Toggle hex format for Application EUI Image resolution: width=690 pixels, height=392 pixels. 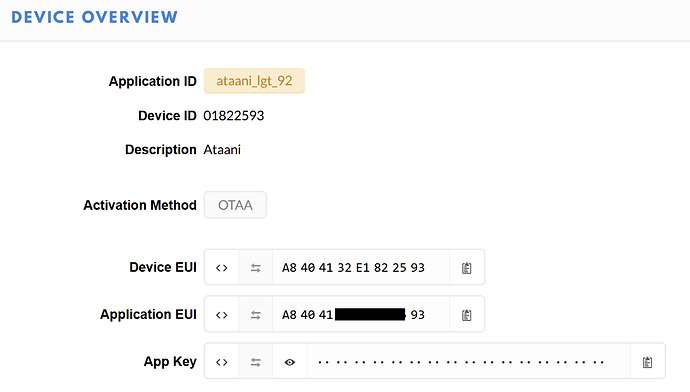click(x=222, y=315)
